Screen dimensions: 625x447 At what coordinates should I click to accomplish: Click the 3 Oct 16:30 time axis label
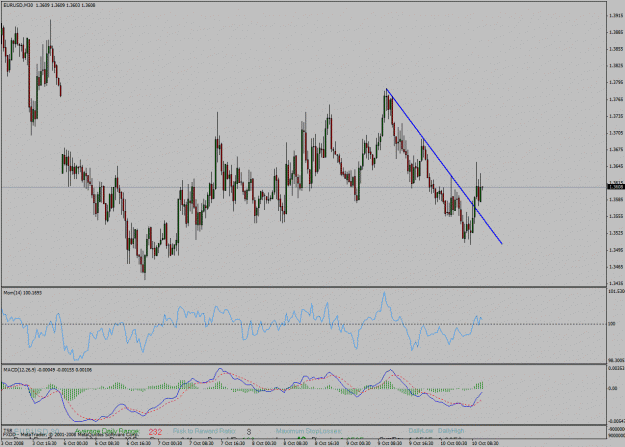tap(45, 443)
